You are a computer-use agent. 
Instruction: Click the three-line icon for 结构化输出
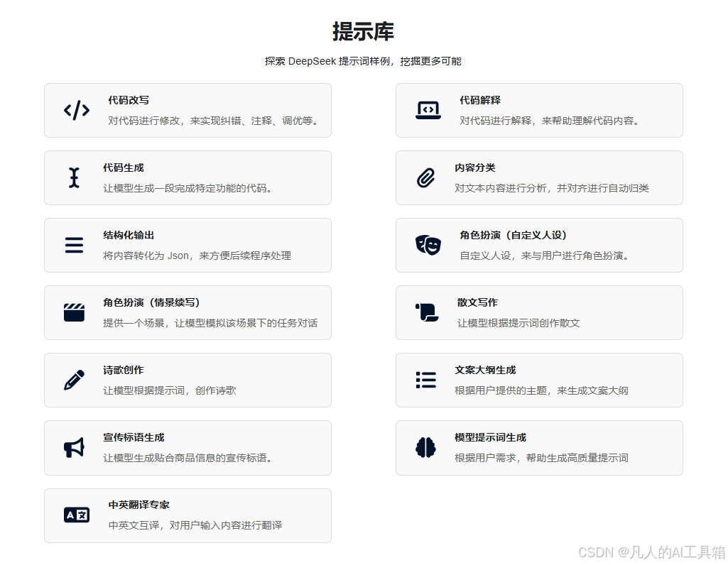pyautogui.click(x=75, y=245)
